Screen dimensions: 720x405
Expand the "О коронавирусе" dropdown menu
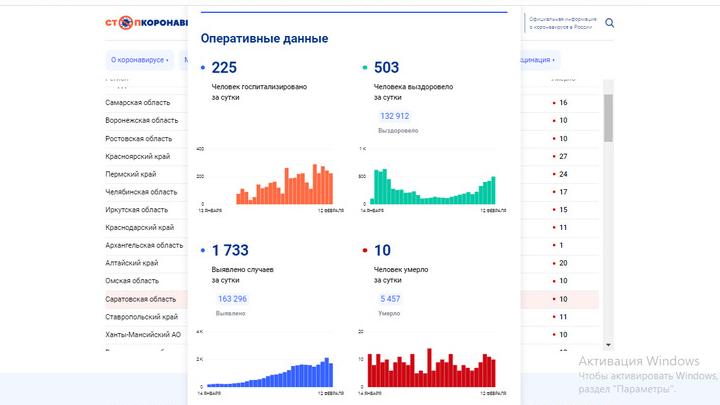139,60
